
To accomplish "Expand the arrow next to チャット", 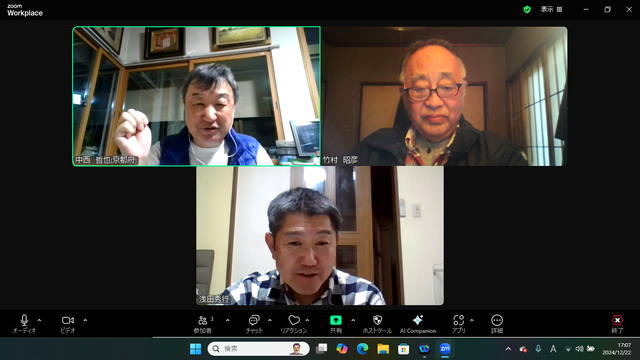I will point(270,320).
